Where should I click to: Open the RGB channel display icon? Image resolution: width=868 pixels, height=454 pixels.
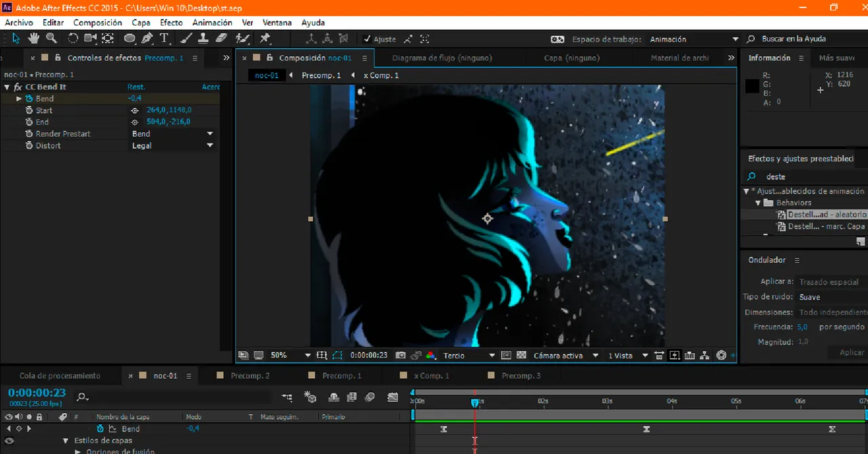[x=430, y=355]
